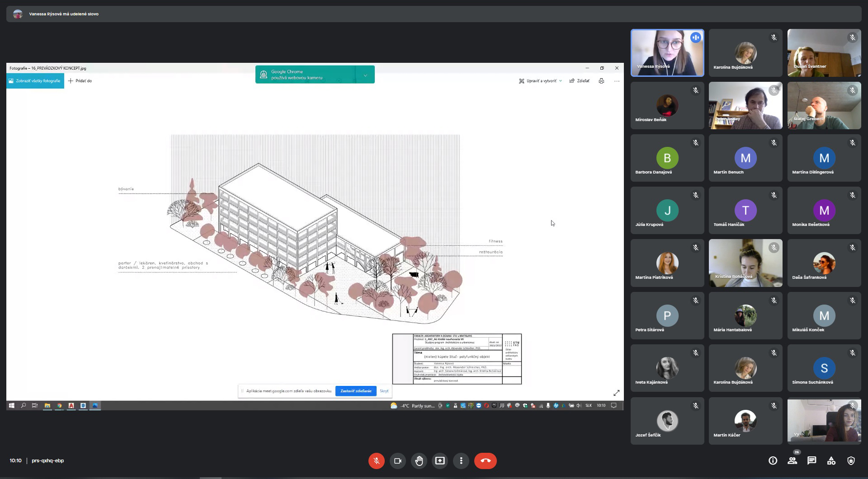Click 'Zobraziť všetky fotografie' in Photos
This screenshot has height=479, width=868.
pyautogui.click(x=35, y=81)
